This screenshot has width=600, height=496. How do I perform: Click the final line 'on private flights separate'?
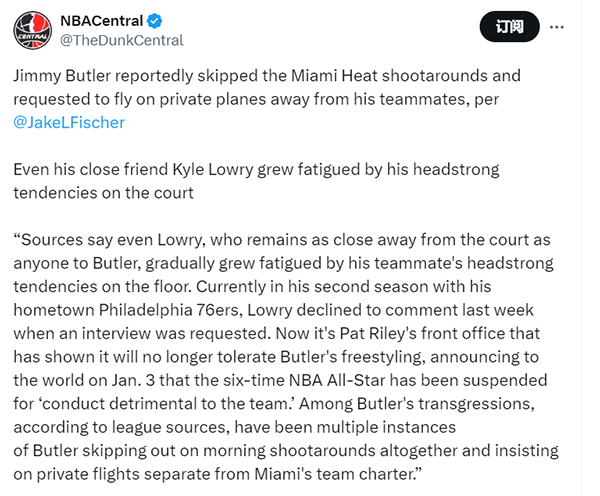(217, 474)
